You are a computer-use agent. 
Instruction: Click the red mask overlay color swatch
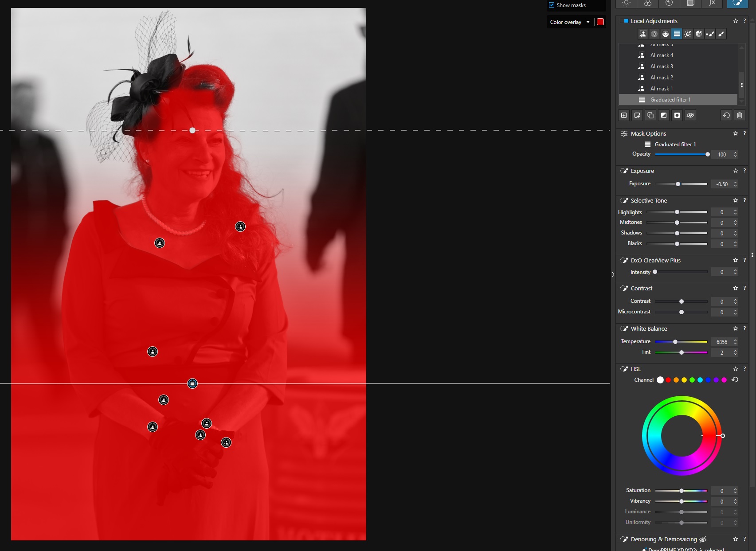[x=600, y=22]
